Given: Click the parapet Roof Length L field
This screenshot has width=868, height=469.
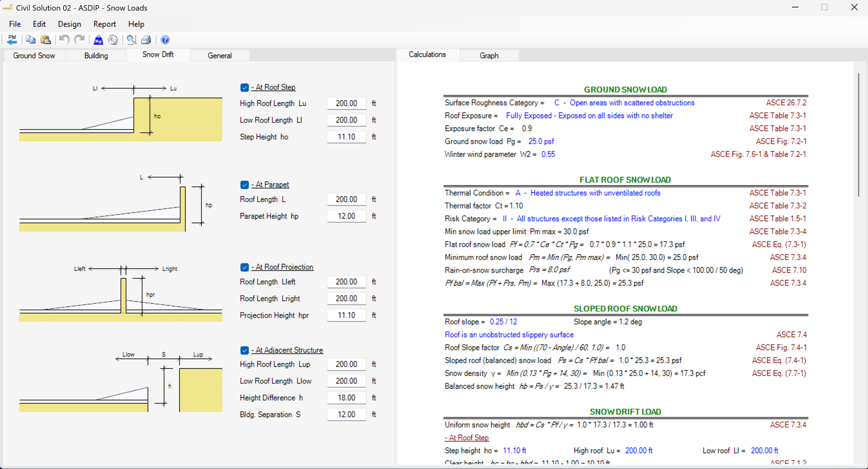Looking at the screenshot, I should [x=347, y=199].
